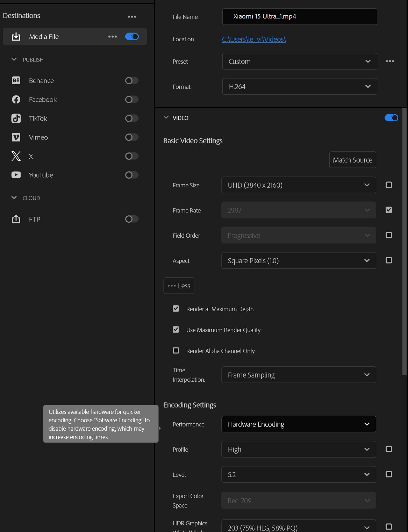Click the FTP upload icon

[16, 219]
